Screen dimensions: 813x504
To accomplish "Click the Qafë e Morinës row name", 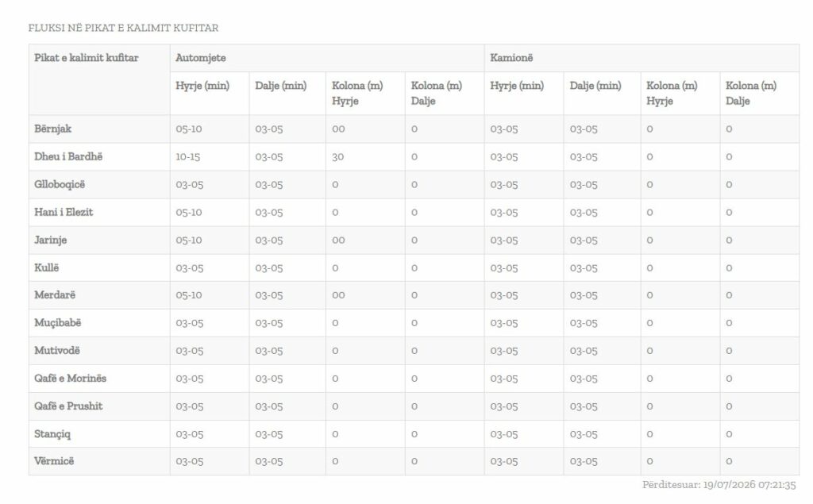I will 70,378.
